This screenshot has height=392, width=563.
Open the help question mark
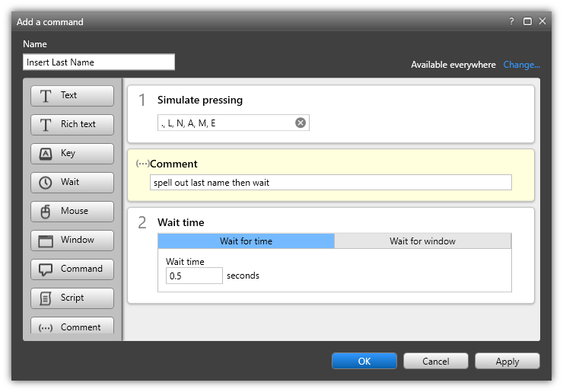point(511,21)
